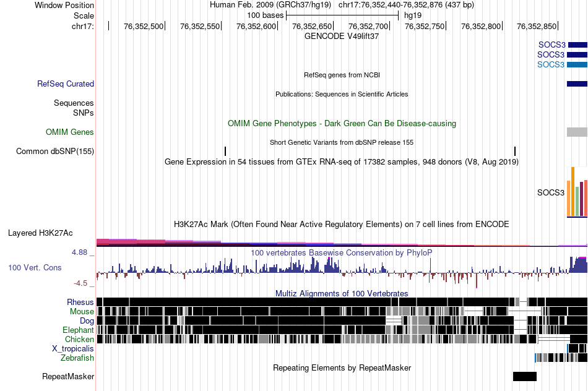The width and height of the screenshot is (588, 391).
Task: Click the RefSeq Curated gene block
Action: click(x=577, y=84)
